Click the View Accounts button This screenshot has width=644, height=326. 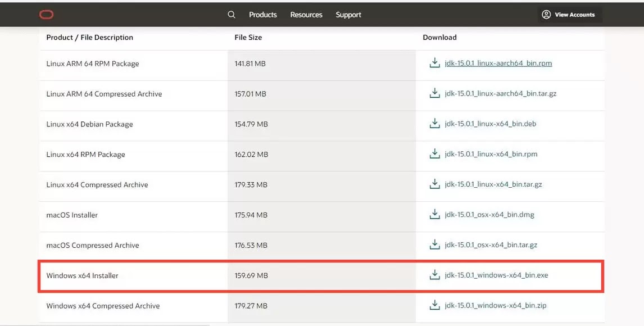point(570,15)
